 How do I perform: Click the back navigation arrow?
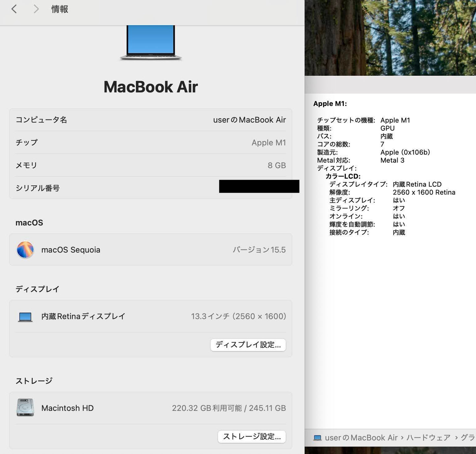tap(14, 9)
